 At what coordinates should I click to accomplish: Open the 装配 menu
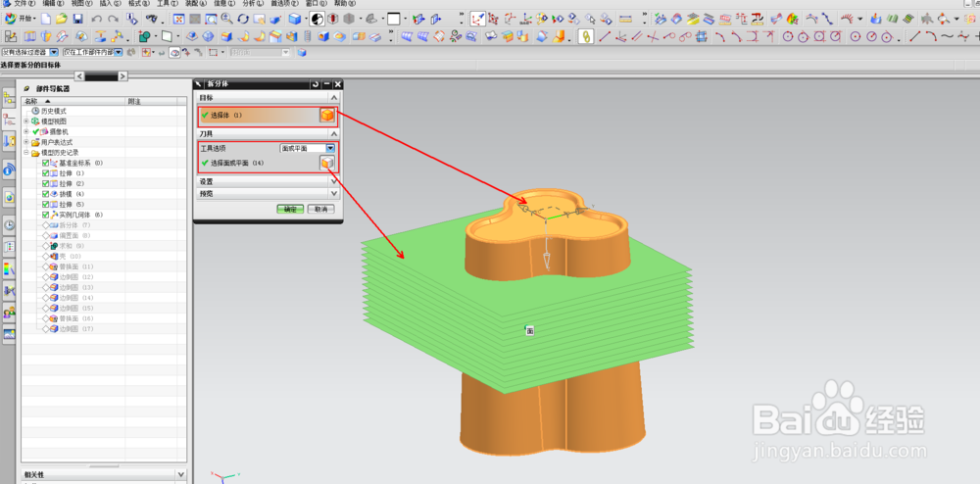point(196,4)
